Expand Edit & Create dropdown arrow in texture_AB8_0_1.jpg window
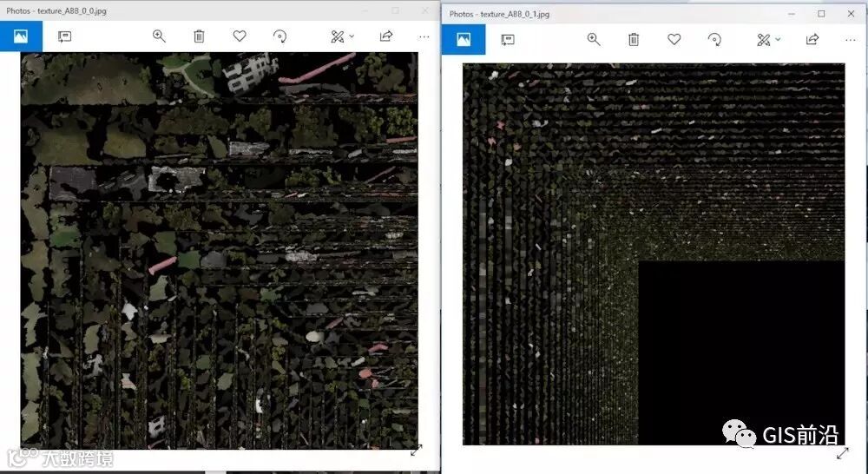Image resolution: width=868 pixels, height=474 pixels. (778, 39)
